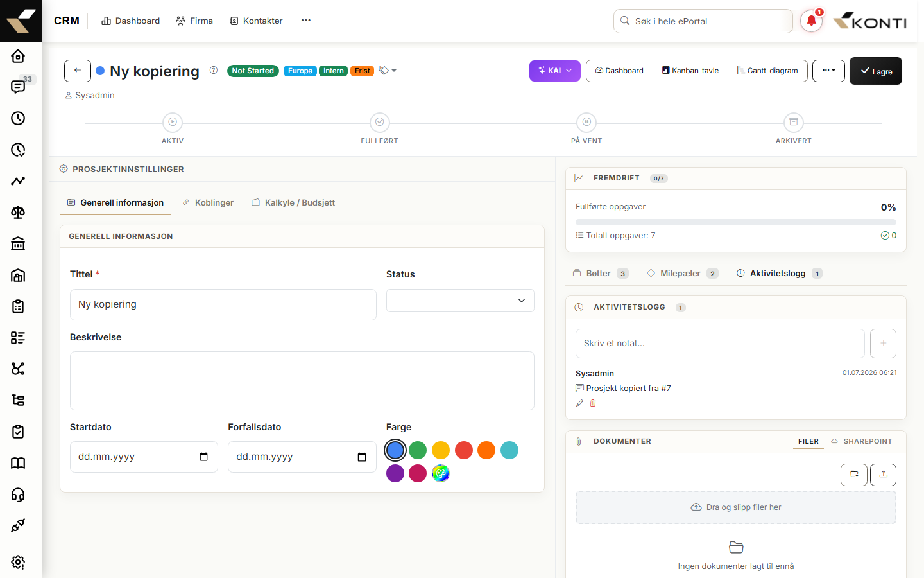This screenshot has width=924, height=578.
Task: Edit the activity log entry with pencil icon
Action: pos(579,403)
